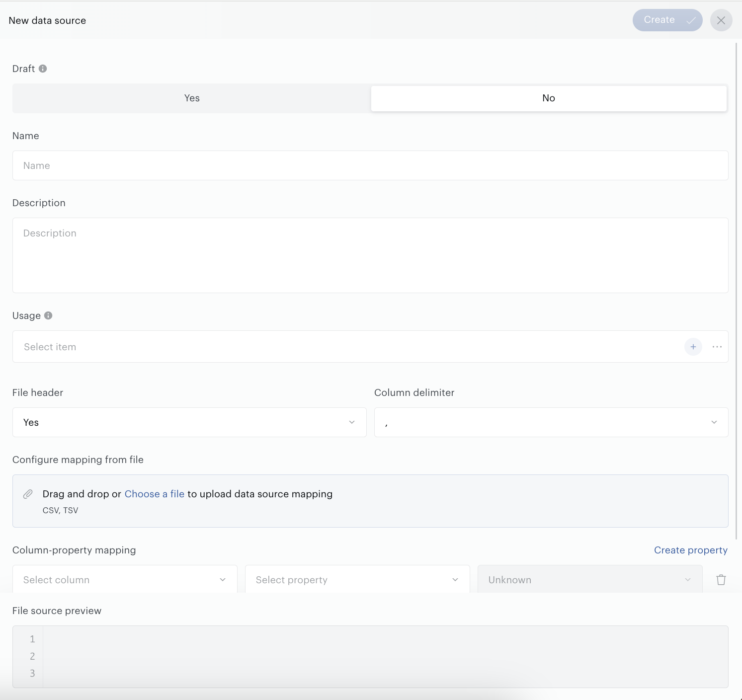
Task: Open the Create property link
Action: (x=691, y=550)
